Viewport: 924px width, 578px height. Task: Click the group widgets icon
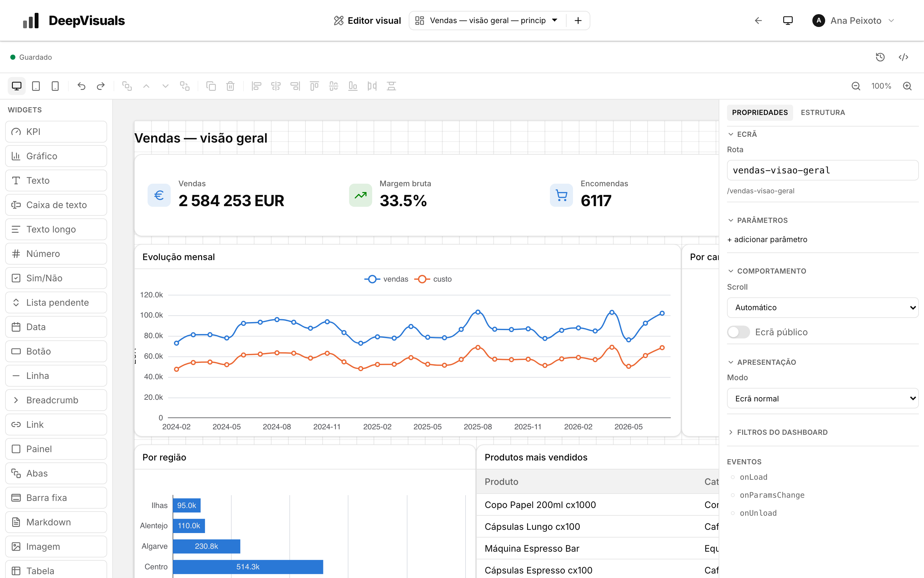tap(127, 86)
